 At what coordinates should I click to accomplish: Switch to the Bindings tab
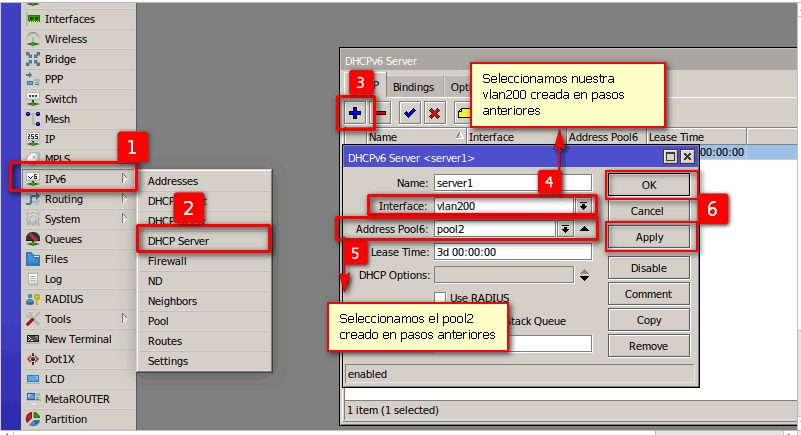[413, 87]
